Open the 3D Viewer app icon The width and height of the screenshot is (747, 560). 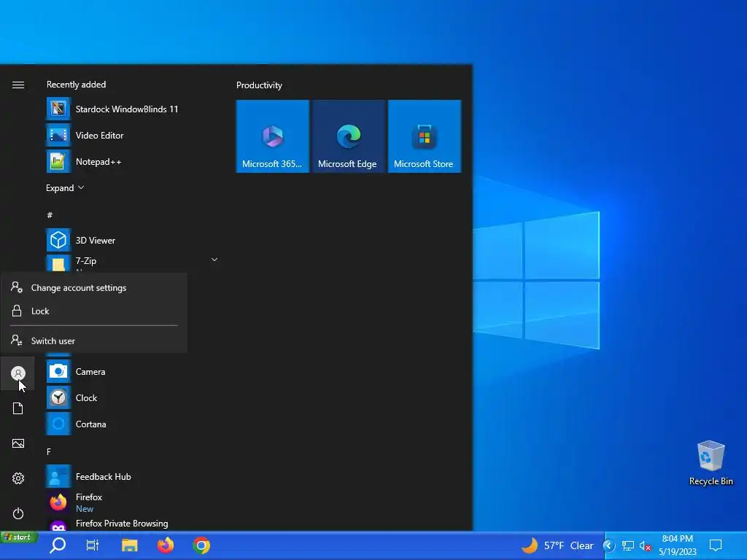(58, 240)
